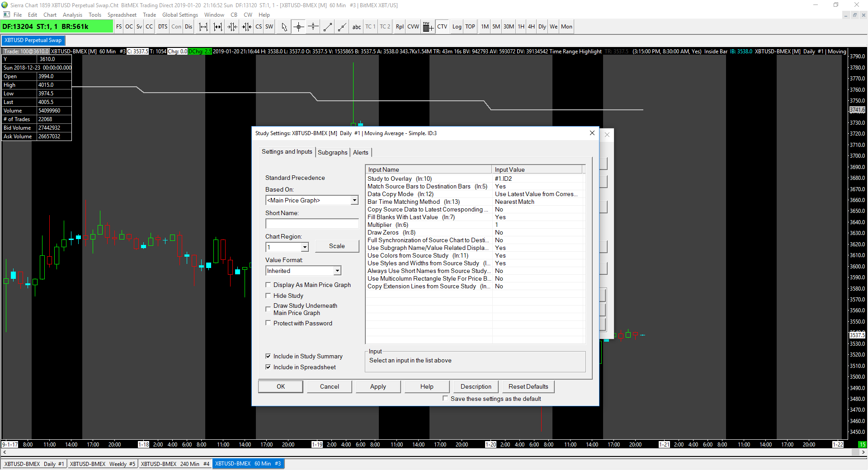868x470 pixels.
Task: Open the tool values window icon
Action: click(x=428, y=27)
